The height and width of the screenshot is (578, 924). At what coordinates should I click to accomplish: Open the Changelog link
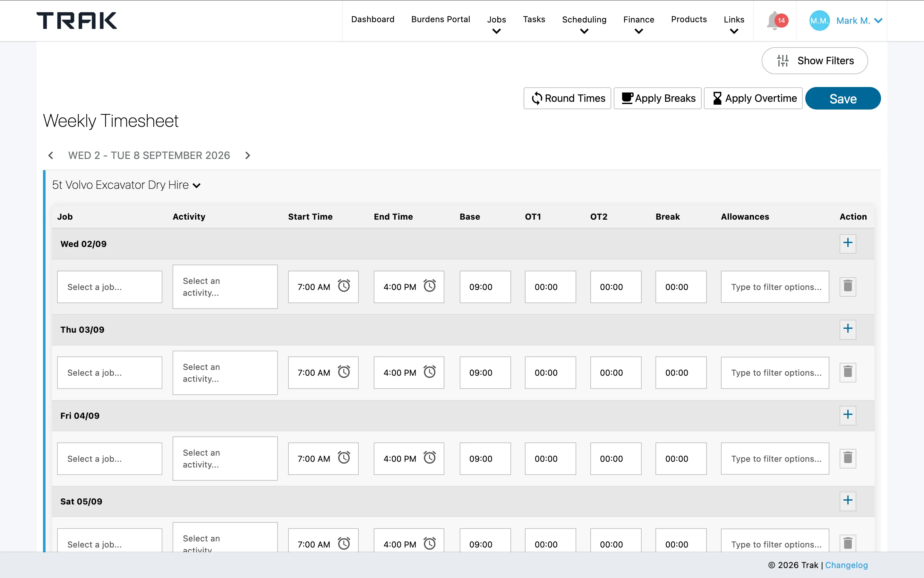point(846,565)
